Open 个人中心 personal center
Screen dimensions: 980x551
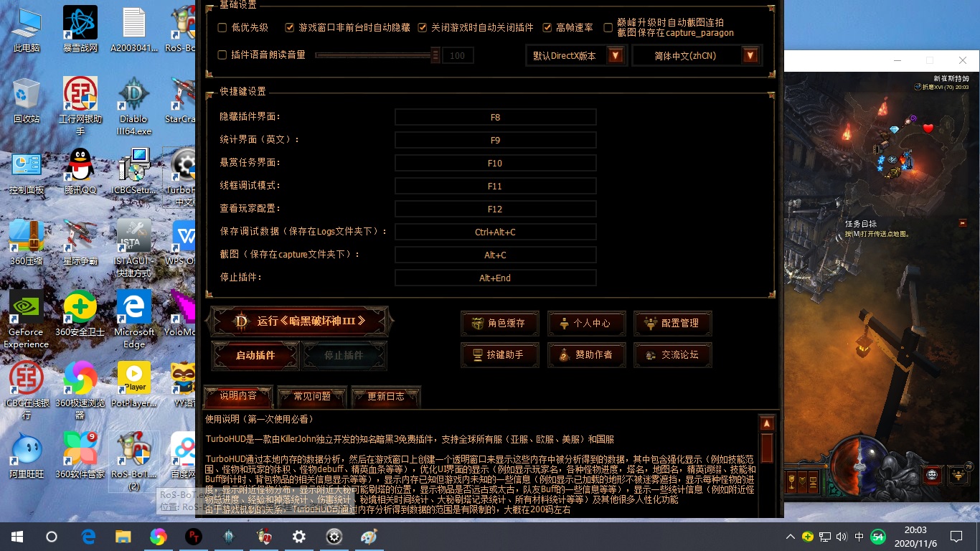[585, 324]
